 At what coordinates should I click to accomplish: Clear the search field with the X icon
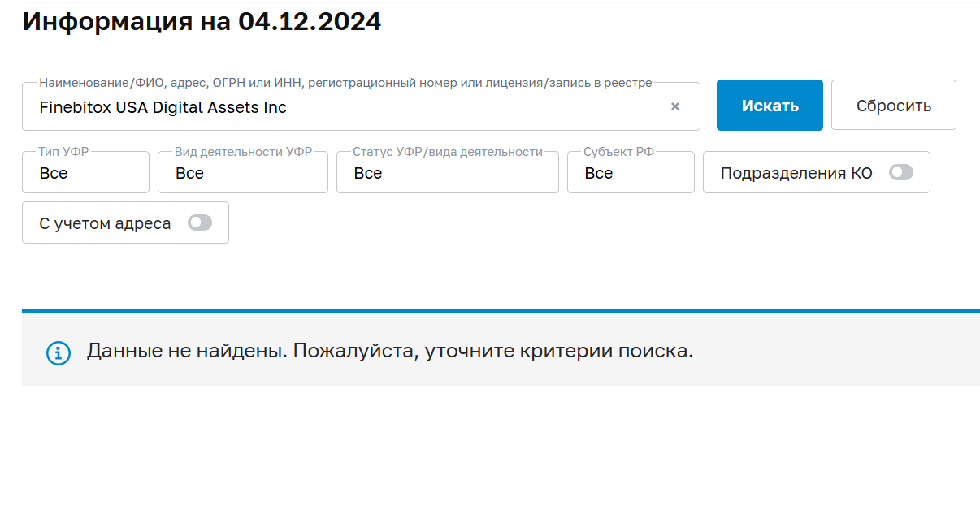tap(674, 106)
